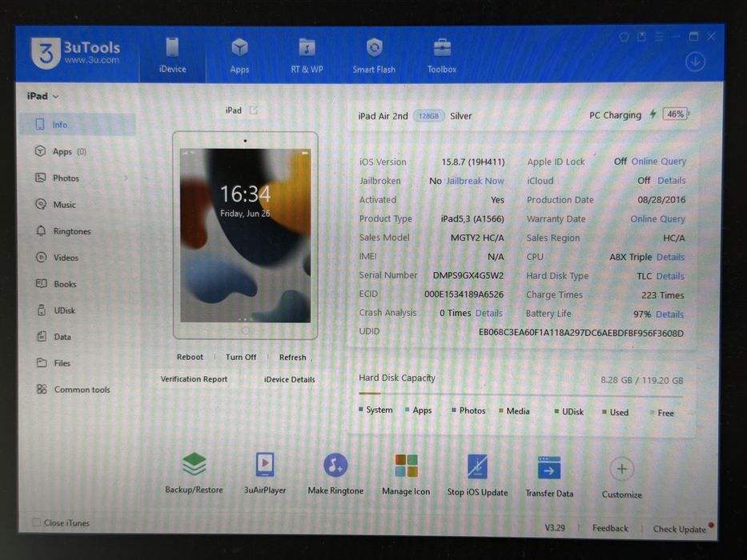This screenshot has height=560, width=747.
Task: Click the Customize plus icon
Action: pyautogui.click(x=622, y=469)
